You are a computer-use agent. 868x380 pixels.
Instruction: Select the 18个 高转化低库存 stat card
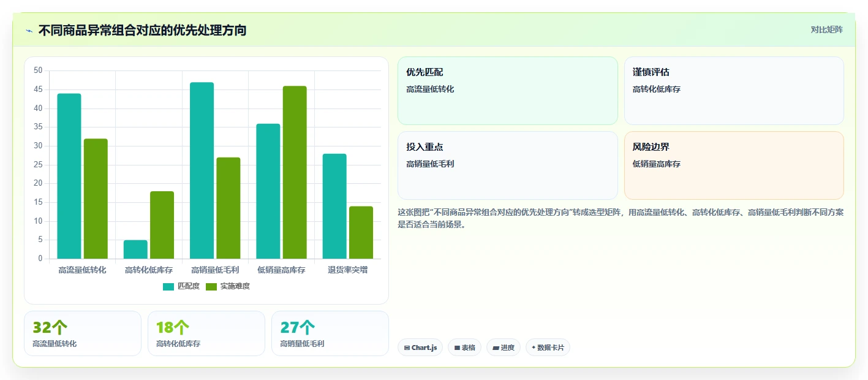coord(206,333)
